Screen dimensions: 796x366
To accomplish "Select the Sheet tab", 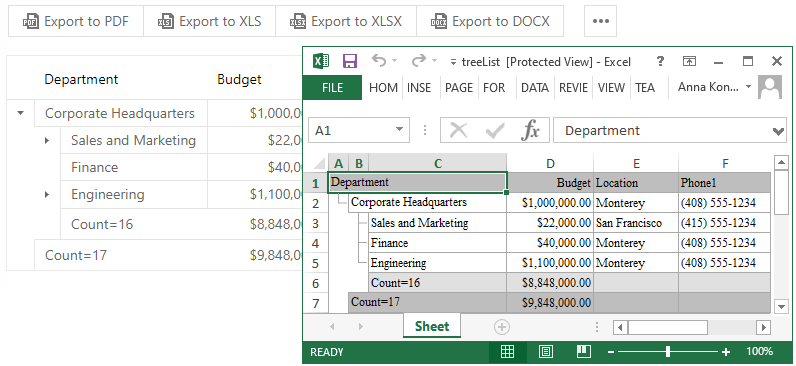I will point(432,326).
